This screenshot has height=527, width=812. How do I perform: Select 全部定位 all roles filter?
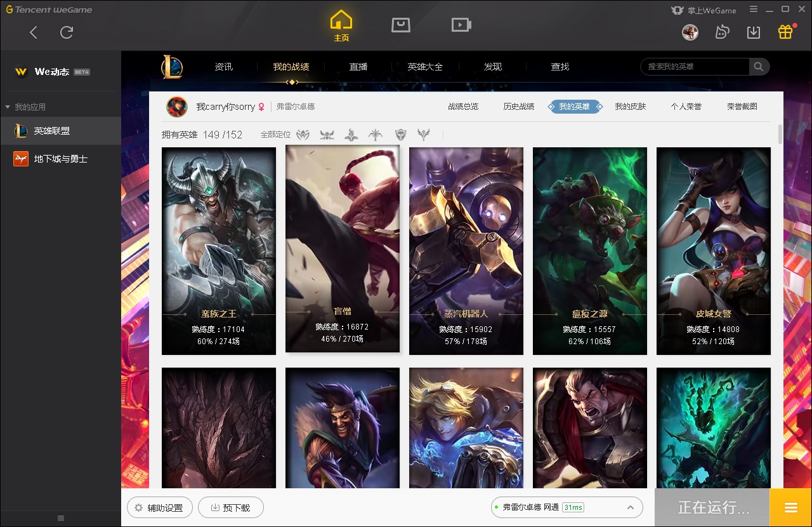pos(275,135)
